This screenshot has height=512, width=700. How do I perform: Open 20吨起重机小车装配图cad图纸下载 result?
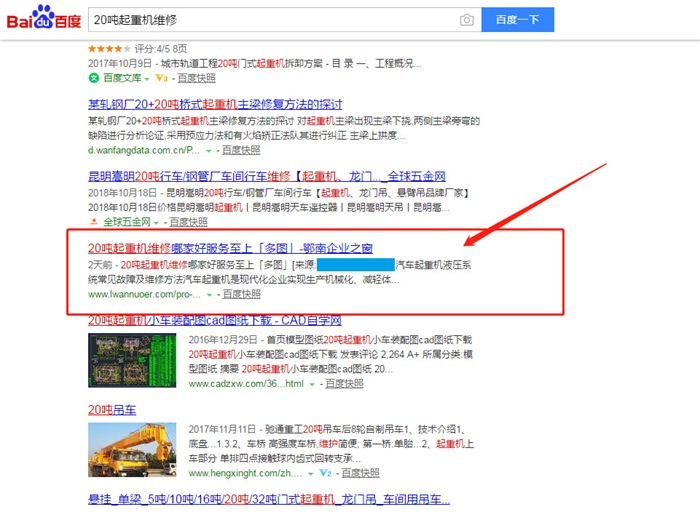[215, 321]
